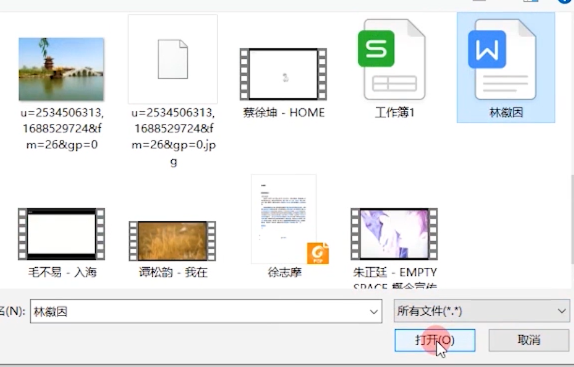The height and width of the screenshot is (367, 574).
Task: Select the blank file icon for u=2534506313 .jpg
Action: tap(173, 59)
